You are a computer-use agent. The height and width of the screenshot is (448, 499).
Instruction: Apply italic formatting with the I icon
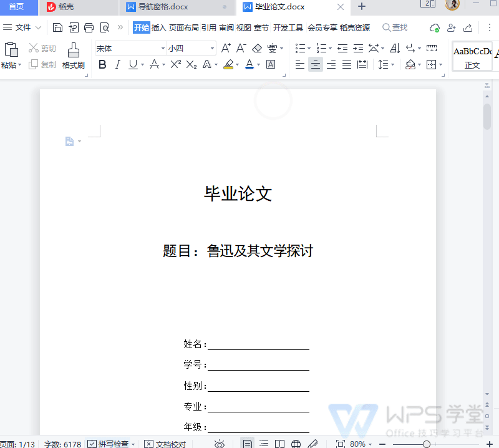pyautogui.click(x=117, y=65)
